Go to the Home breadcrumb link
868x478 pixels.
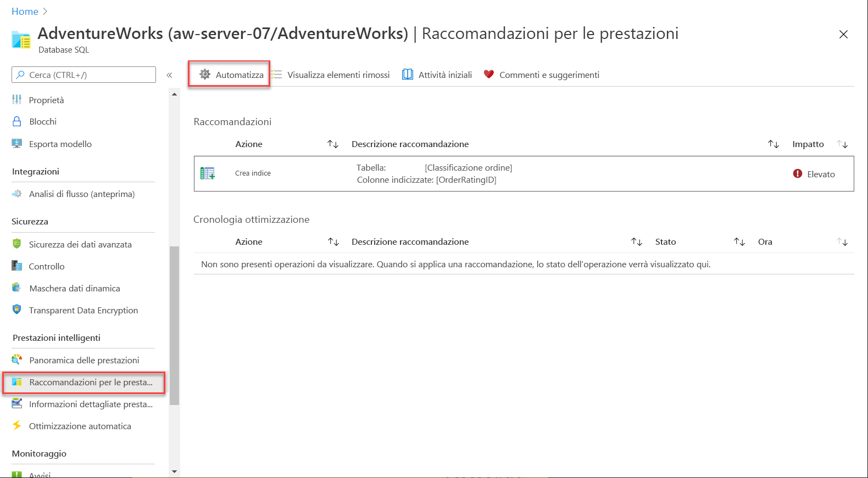25,11
